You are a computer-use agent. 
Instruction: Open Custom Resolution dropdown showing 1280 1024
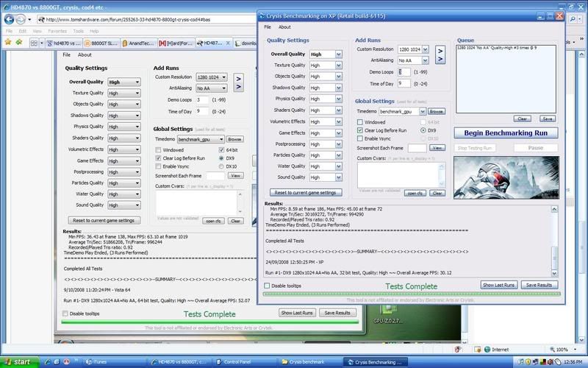(x=426, y=49)
